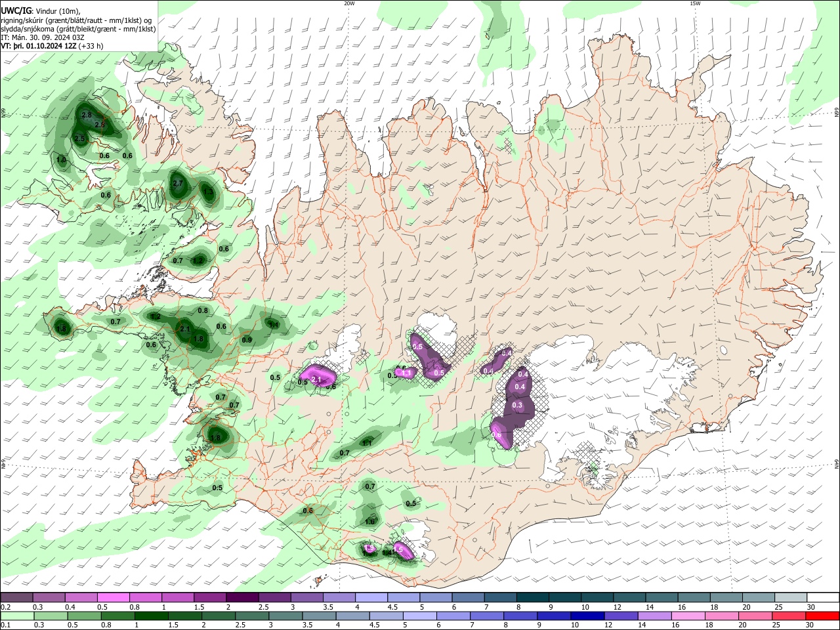Click the deep navy blue swatch labeled 10
This screenshot has width=840, height=630.
click(587, 616)
